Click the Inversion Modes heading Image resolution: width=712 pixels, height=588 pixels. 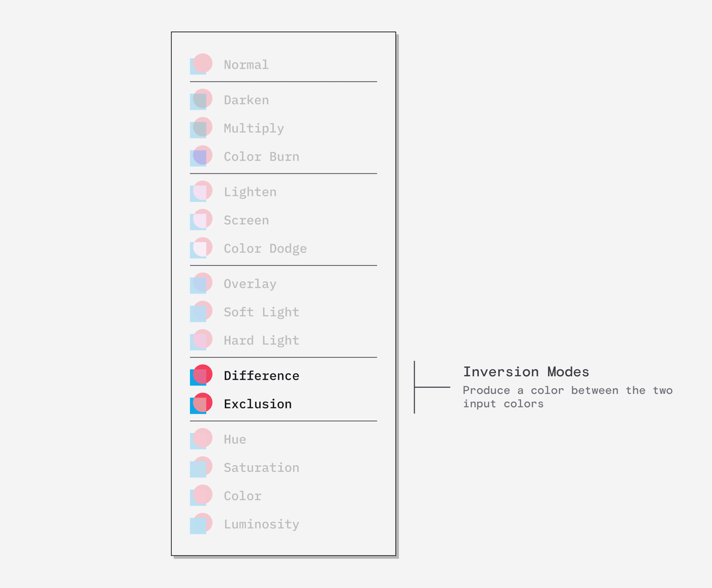[526, 372]
